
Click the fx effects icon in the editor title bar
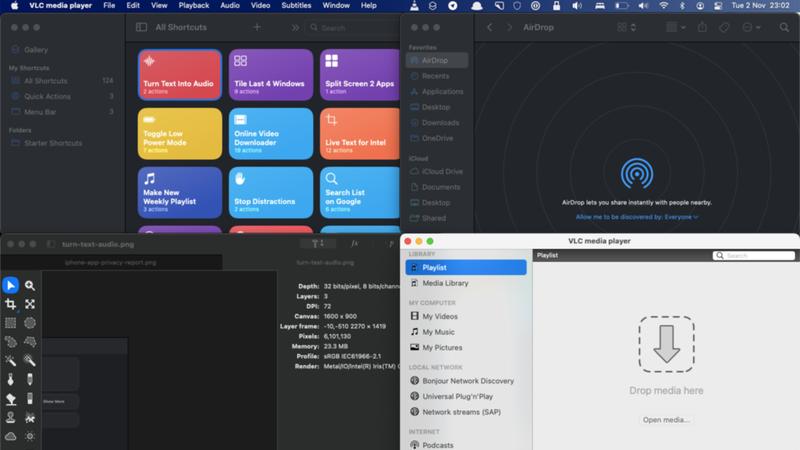click(x=354, y=244)
